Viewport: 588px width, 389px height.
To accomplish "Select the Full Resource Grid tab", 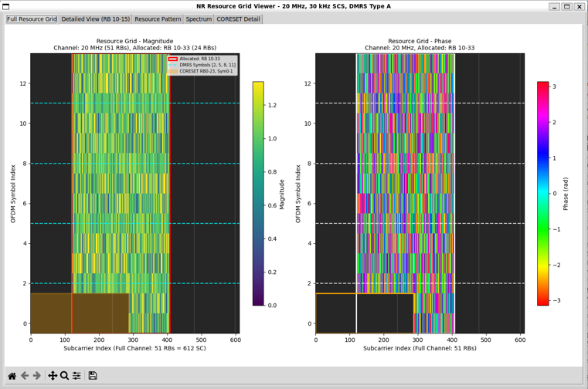I will click(32, 19).
